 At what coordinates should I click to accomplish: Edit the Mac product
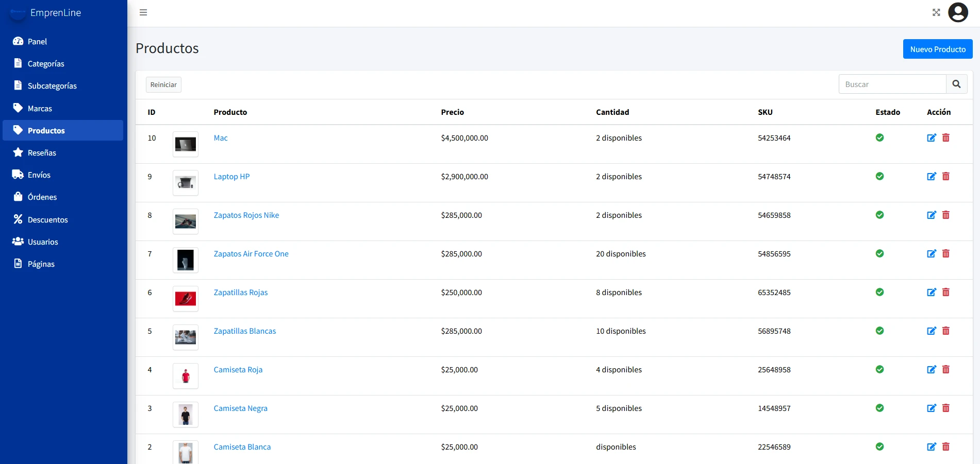pos(932,138)
